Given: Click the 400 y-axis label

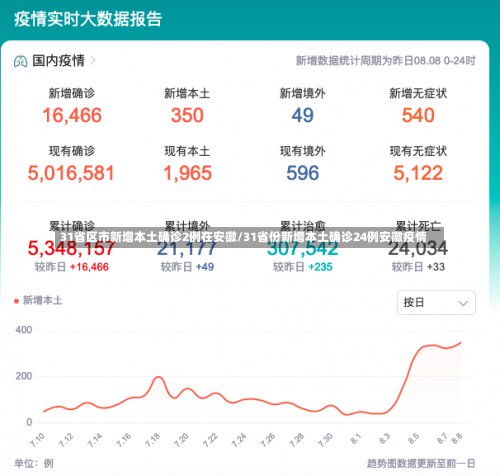Looking at the screenshot, I should [x=24, y=330].
